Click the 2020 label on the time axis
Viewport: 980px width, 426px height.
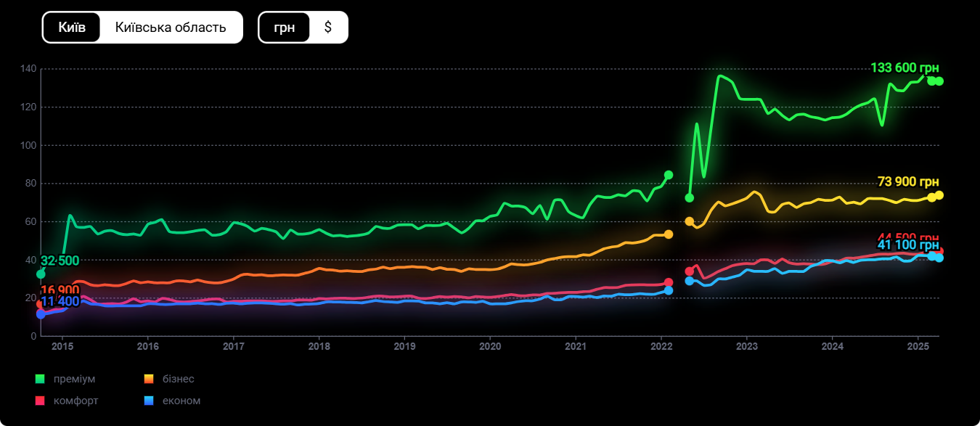click(490, 347)
